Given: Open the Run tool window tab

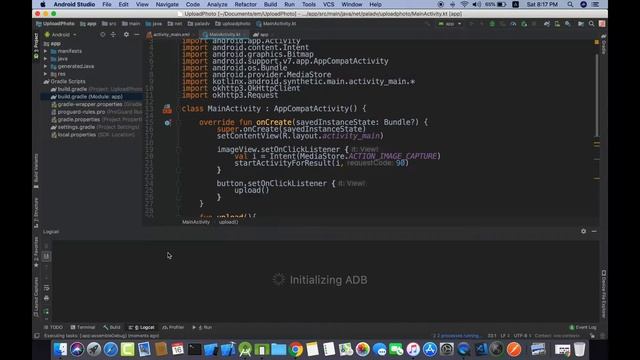Looking at the screenshot, I should [202, 327].
